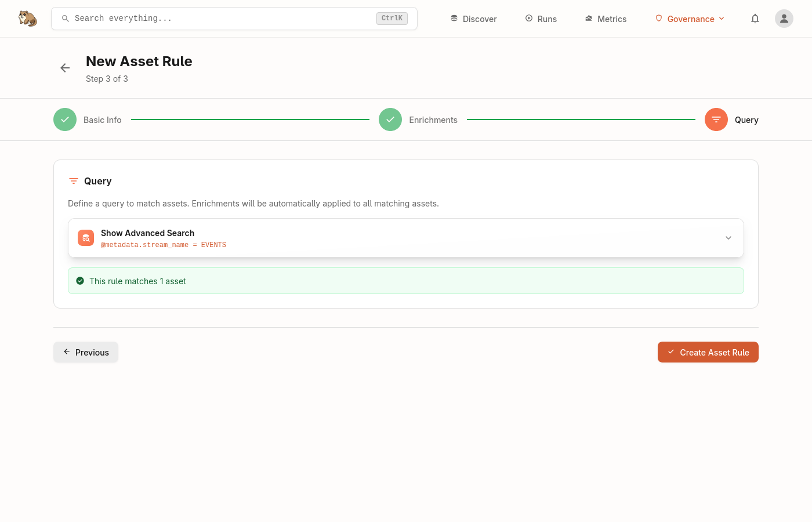Navigate to Metrics
The image size is (812, 522).
pos(606,19)
